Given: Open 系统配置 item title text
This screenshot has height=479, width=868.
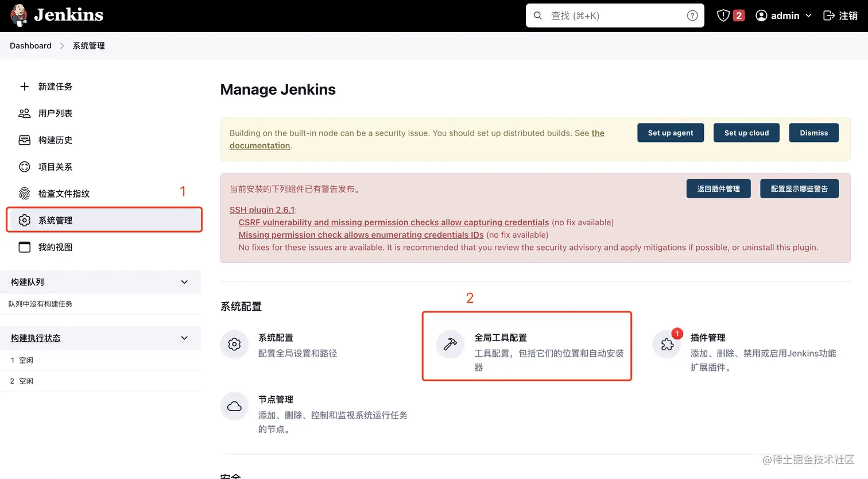Looking at the screenshot, I should point(276,338).
